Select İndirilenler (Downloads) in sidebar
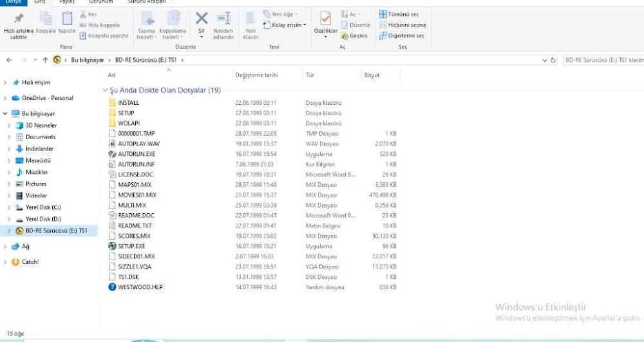The width and height of the screenshot is (644, 342). 39,149
